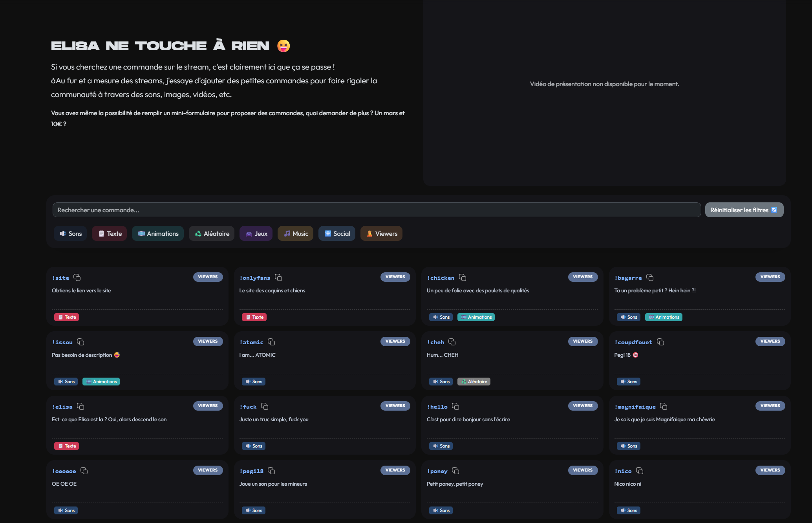812x523 pixels.
Task: Click Réinitialiser les filtres button
Action: click(x=744, y=210)
